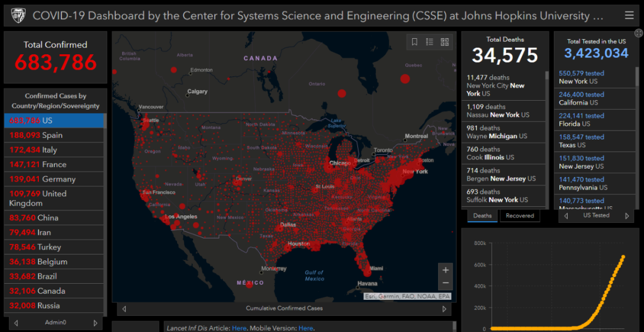Screen dimensions: 644x332
Task: Select Wayne Michigan 981 deaths entry
Action: [x=503, y=132]
